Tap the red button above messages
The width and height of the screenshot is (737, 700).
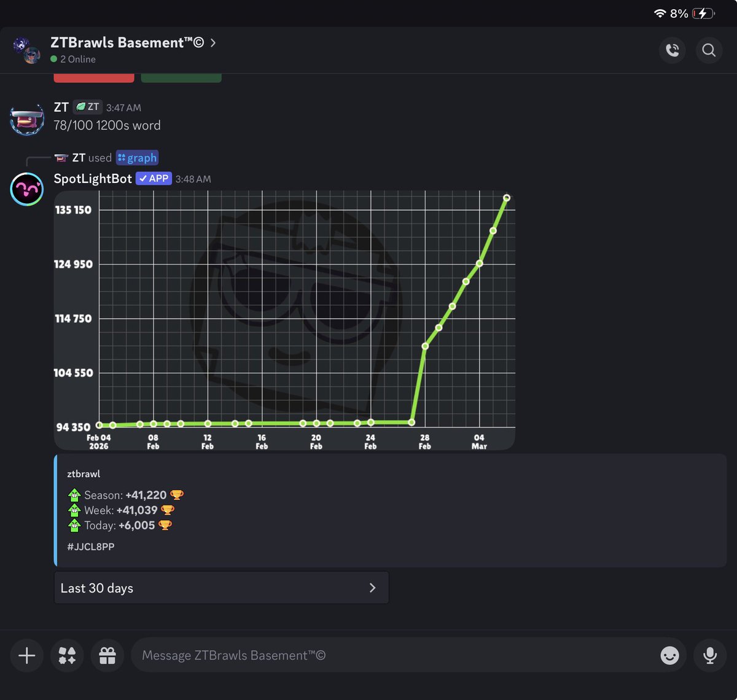pos(94,78)
